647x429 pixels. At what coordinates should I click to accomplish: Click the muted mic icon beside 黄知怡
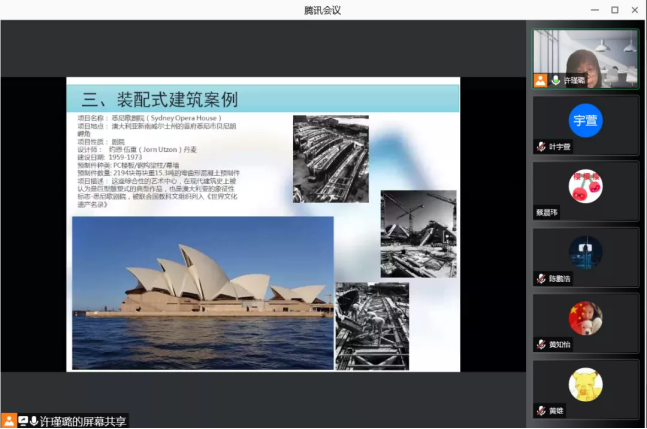(x=540, y=344)
